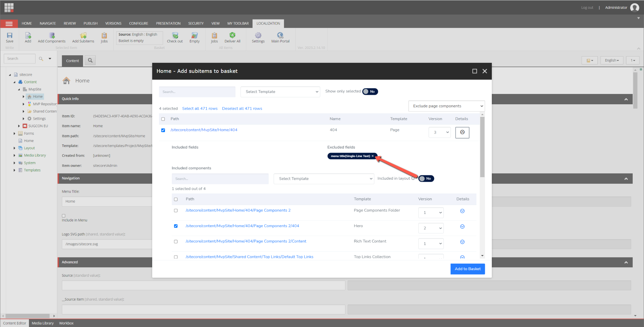Open the Main Portal icon
The width and height of the screenshot is (644, 327).
coord(280,35)
